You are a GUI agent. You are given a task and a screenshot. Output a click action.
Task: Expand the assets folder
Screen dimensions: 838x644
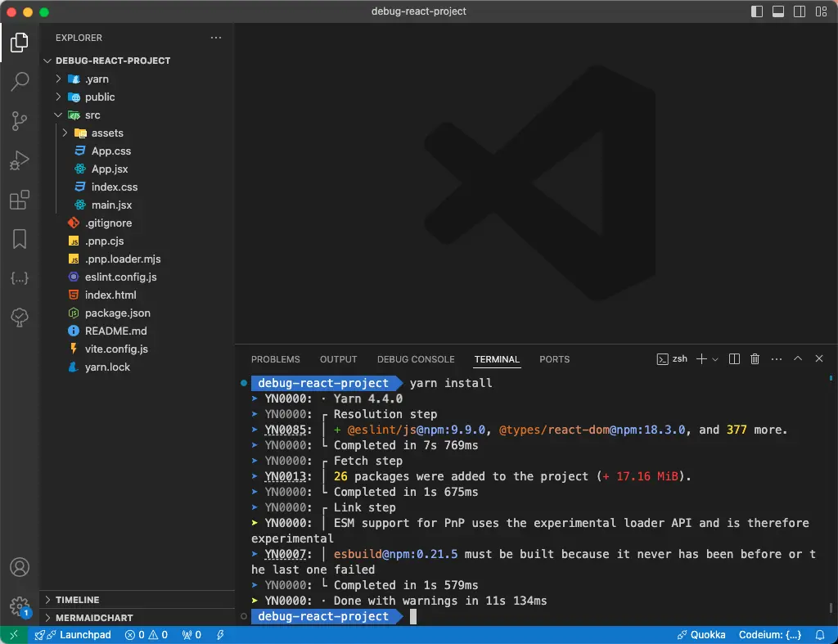click(x=106, y=133)
